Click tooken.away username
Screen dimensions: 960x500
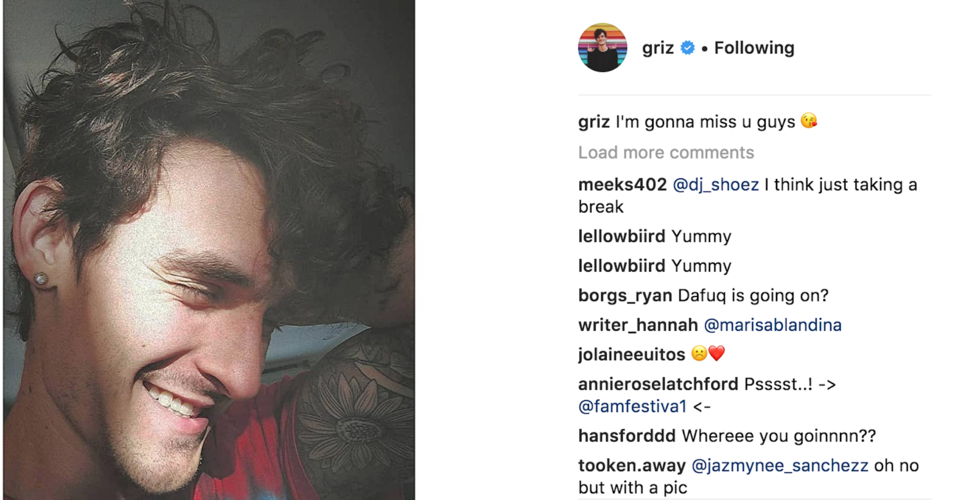click(x=632, y=466)
